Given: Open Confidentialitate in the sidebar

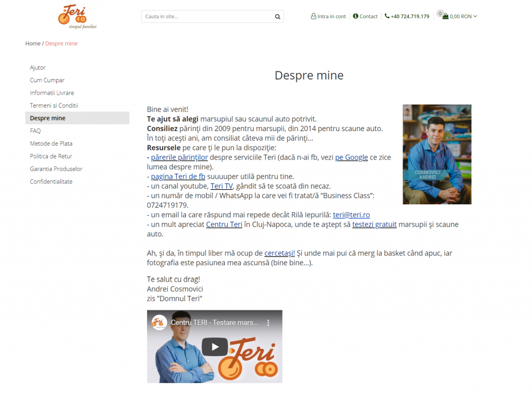Looking at the screenshot, I should tap(51, 181).
